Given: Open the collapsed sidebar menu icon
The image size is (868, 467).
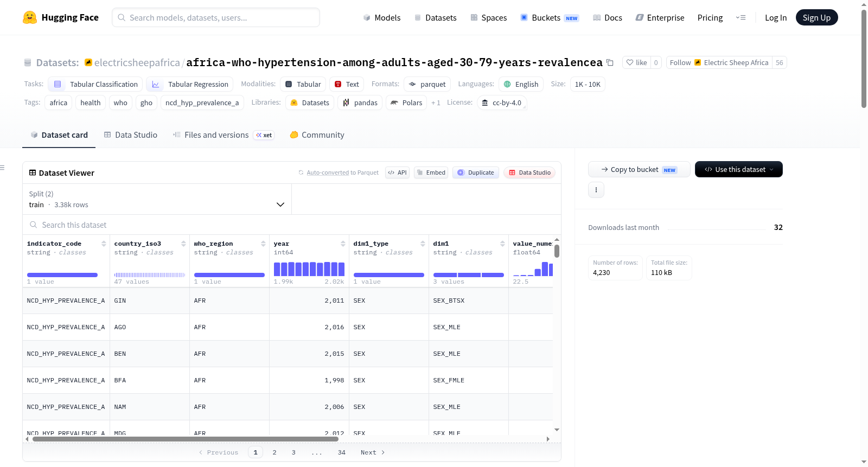Looking at the screenshot, I should 3,168.
